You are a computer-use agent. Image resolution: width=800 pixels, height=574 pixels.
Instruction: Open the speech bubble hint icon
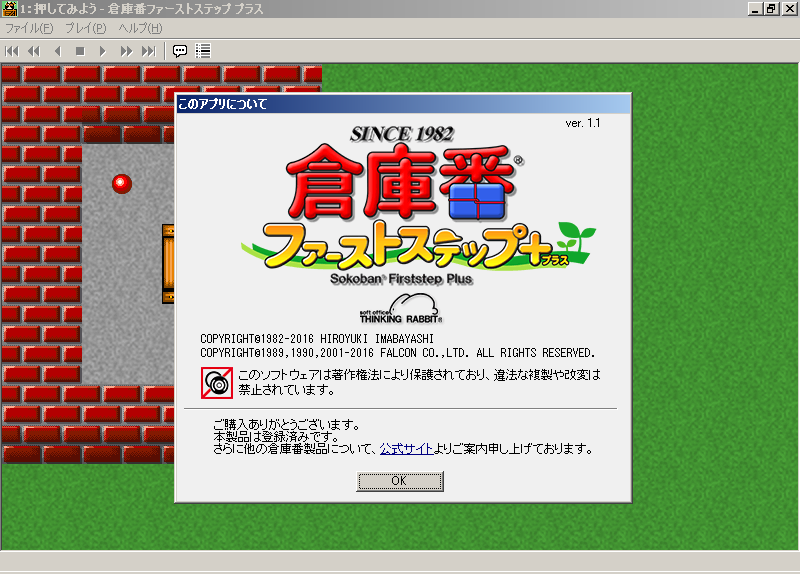point(180,50)
